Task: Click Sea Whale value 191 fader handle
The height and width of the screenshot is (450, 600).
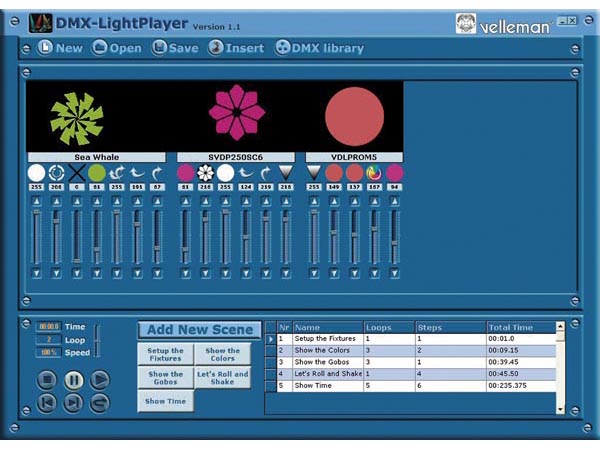Action: 137,225
